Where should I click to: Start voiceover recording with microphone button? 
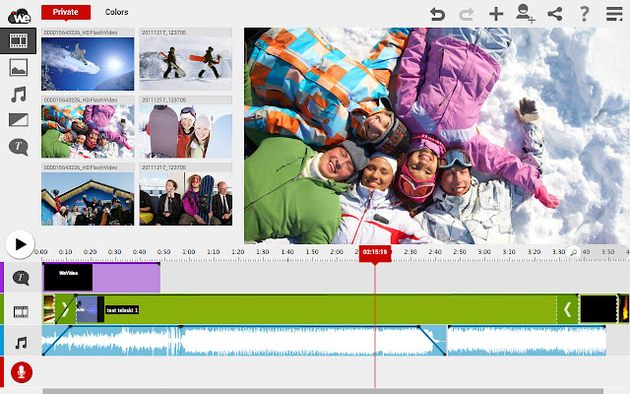coord(21,372)
